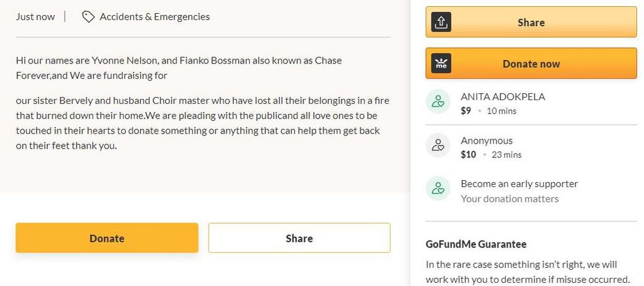Image resolution: width=644 pixels, height=286 pixels.
Task: Select the ANITA ADOKPELA donor name
Action: 502,97
